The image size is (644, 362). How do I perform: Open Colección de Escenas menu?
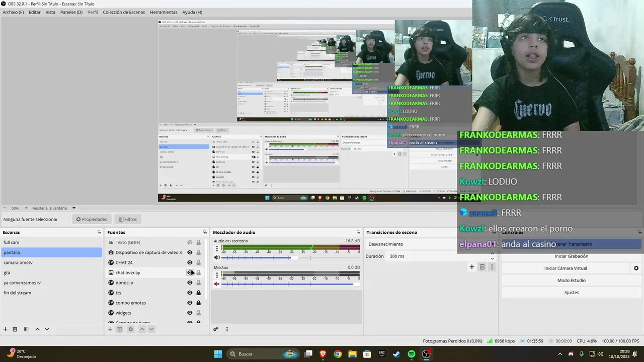coord(124,12)
